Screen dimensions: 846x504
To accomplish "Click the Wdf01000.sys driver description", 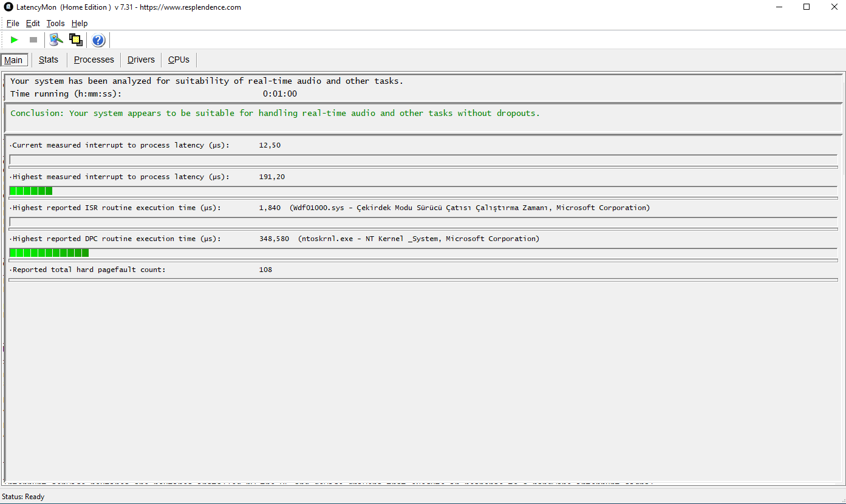I will 469,208.
